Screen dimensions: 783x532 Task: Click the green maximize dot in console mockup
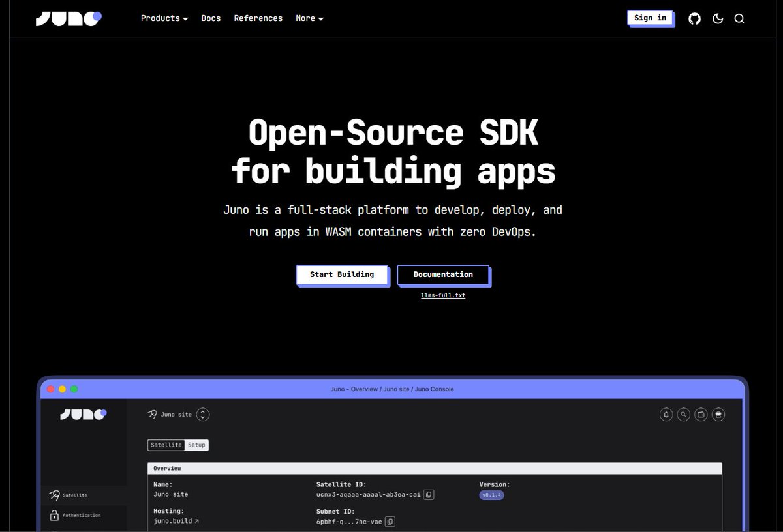point(74,389)
